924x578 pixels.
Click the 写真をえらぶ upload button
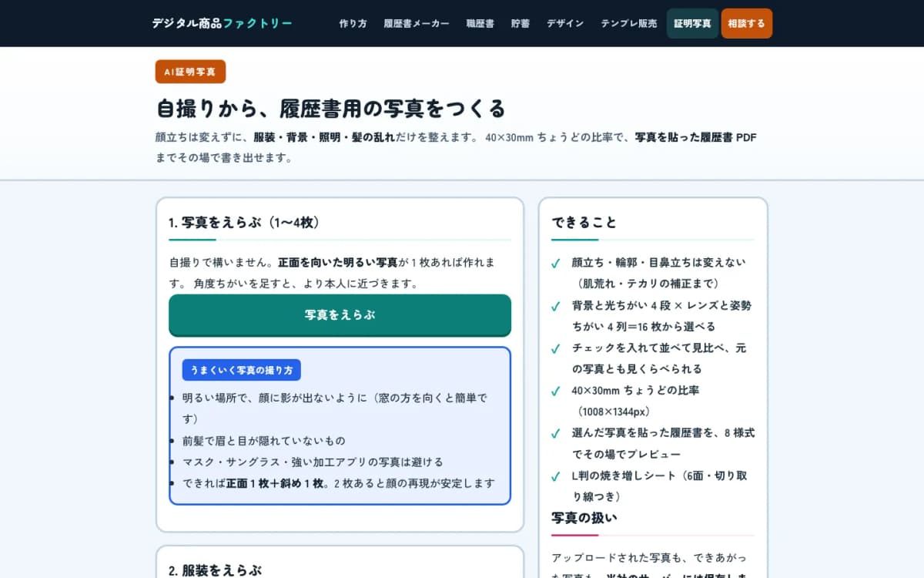[340, 314]
